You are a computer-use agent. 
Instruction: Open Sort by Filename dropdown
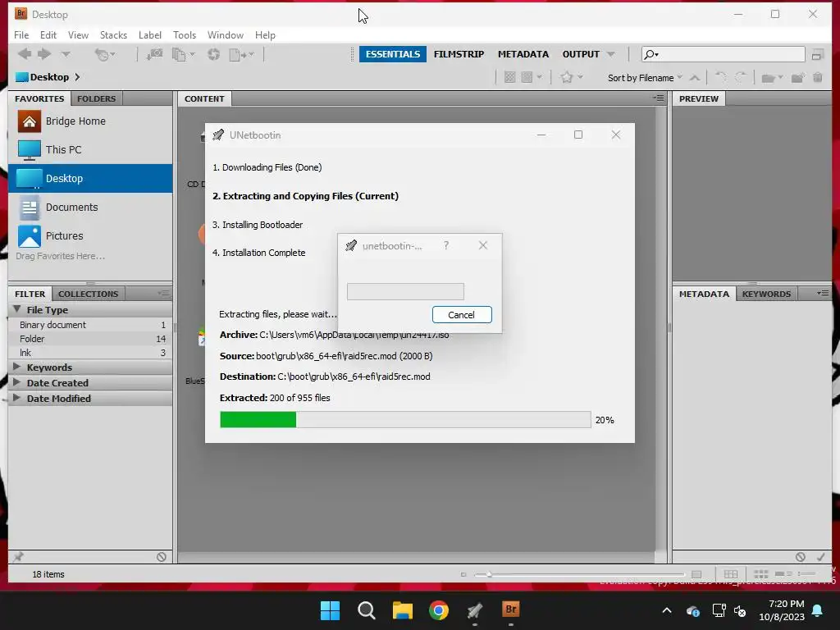coord(645,78)
